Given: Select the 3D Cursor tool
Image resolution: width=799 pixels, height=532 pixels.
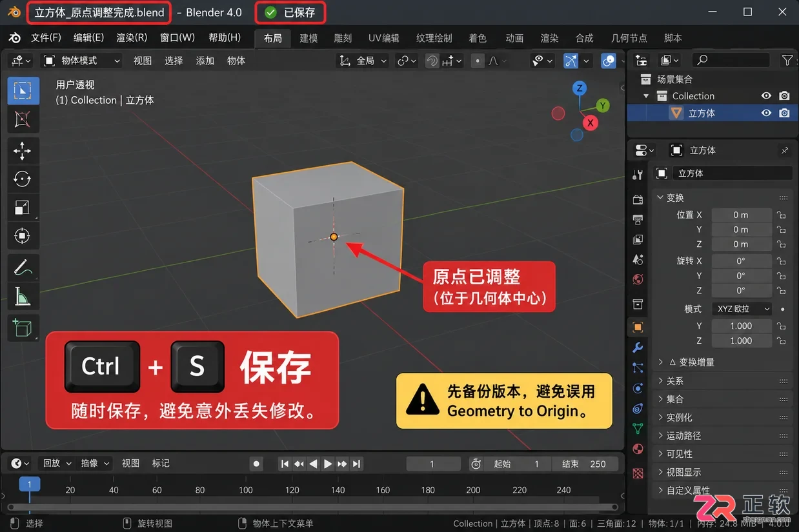Looking at the screenshot, I should [x=23, y=119].
